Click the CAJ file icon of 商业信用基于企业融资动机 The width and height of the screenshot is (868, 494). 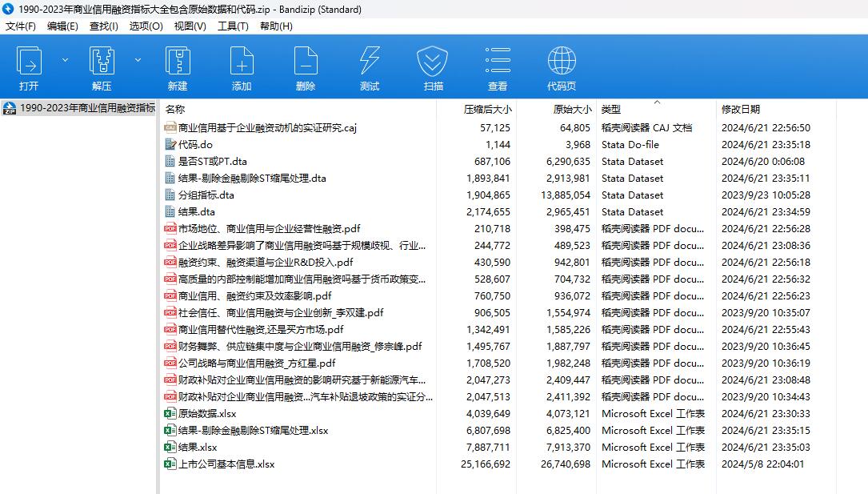tap(170, 128)
